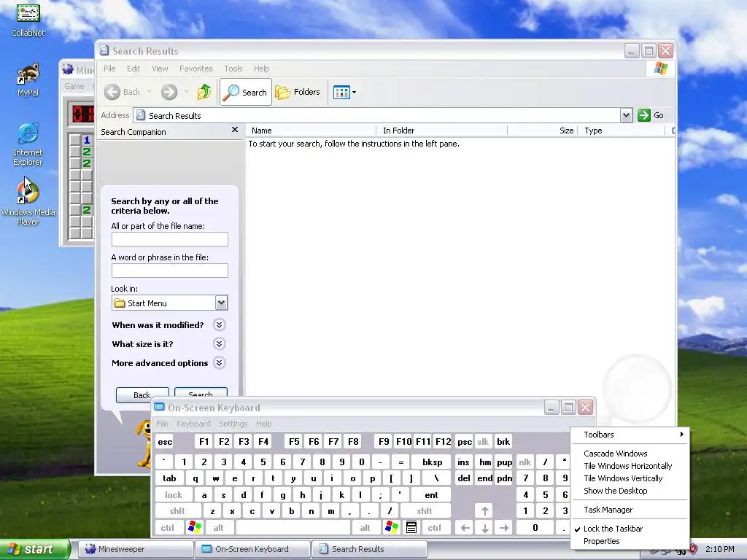This screenshot has width=747, height=560.
Task: Open the Favorites menu
Action: (x=196, y=69)
